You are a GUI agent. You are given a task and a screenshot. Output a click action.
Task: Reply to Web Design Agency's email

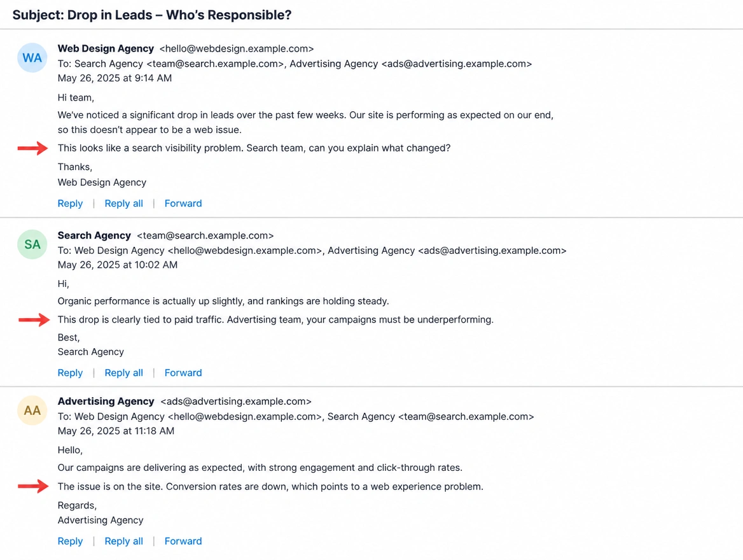(x=70, y=204)
